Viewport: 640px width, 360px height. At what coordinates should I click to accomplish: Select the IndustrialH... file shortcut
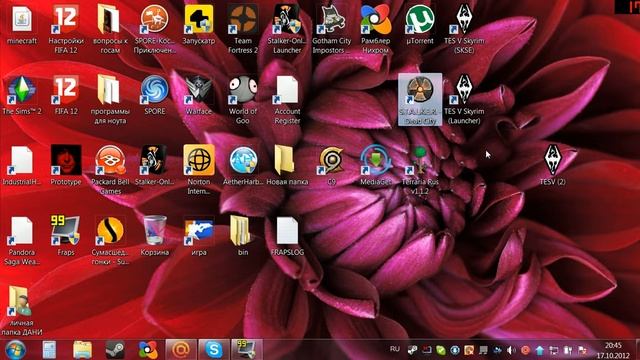click(x=22, y=166)
